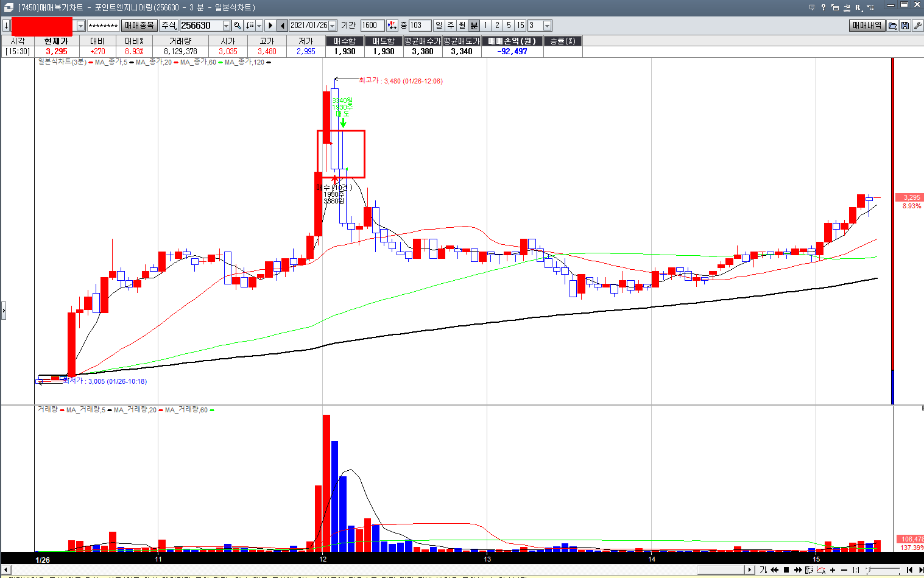Click the help question mark icon

pos(823,7)
